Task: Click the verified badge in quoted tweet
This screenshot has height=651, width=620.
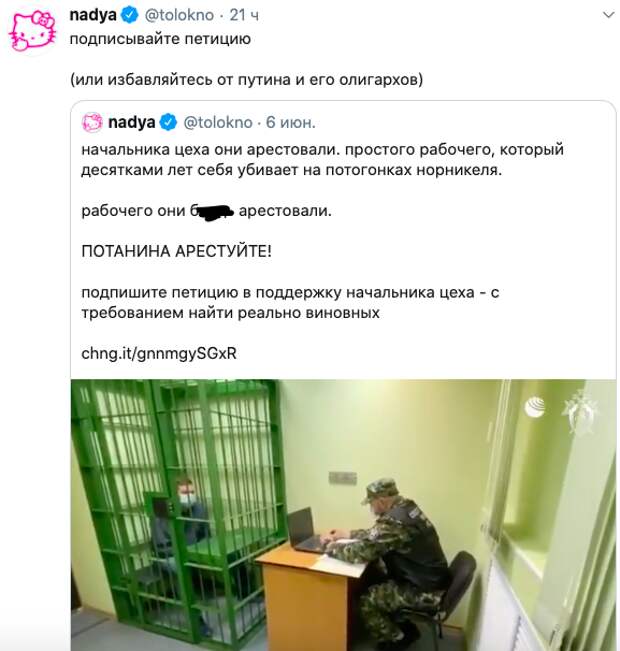Action: (168, 122)
